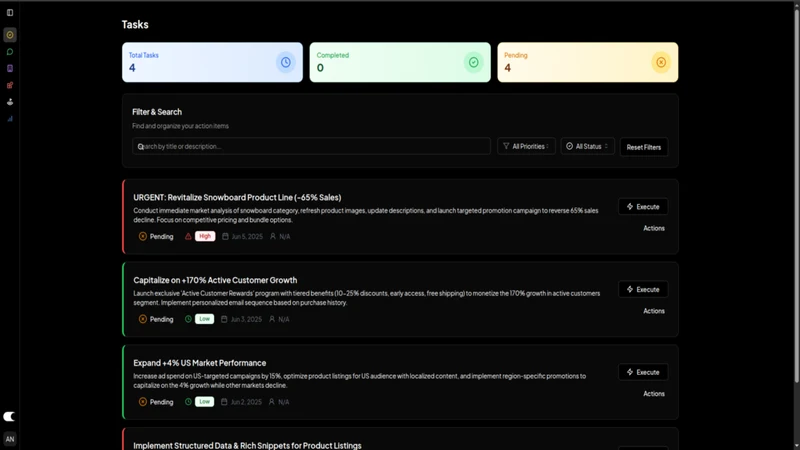Click the X-circle icon in Pending card

(661, 62)
